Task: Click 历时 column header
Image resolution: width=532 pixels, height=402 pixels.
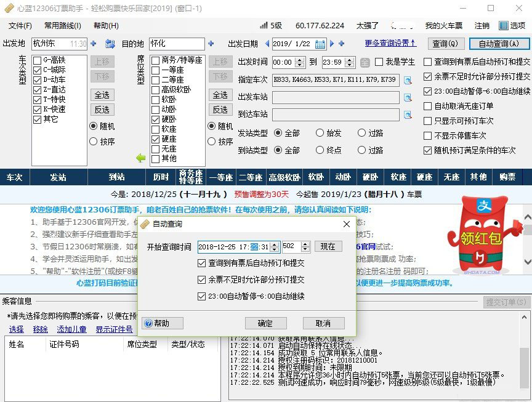Action: pos(161,177)
